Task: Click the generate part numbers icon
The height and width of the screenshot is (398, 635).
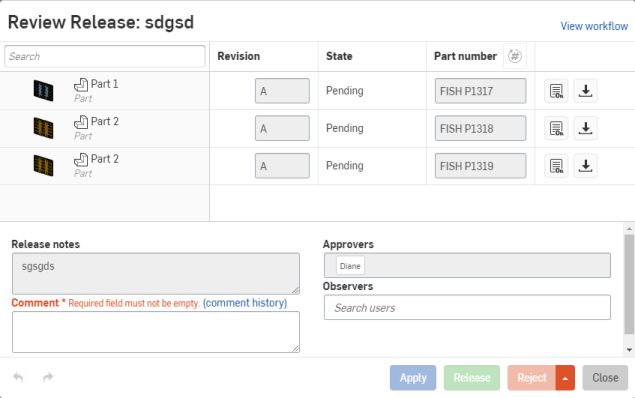Action: point(515,56)
